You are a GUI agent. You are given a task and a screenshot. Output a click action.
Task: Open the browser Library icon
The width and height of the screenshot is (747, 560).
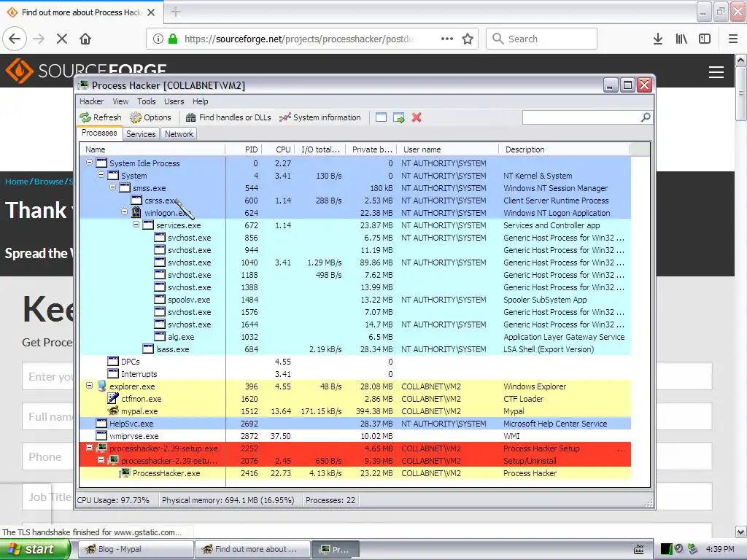pyautogui.click(x=681, y=39)
